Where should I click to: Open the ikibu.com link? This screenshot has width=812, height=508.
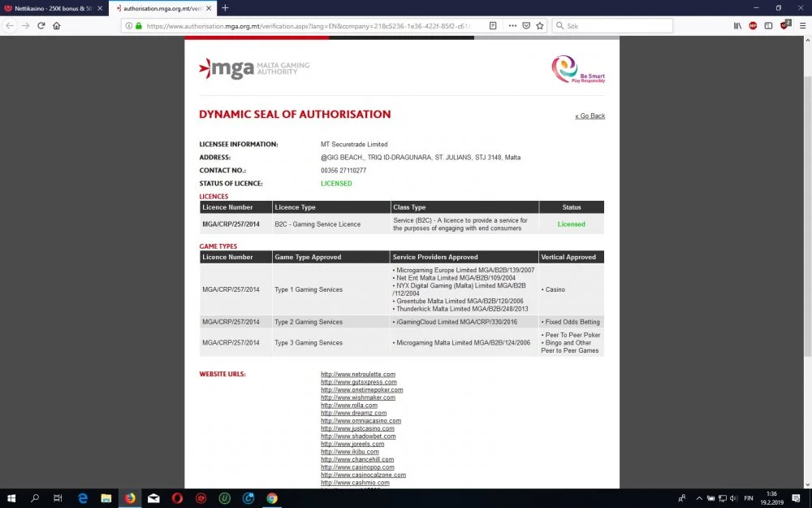click(349, 452)
